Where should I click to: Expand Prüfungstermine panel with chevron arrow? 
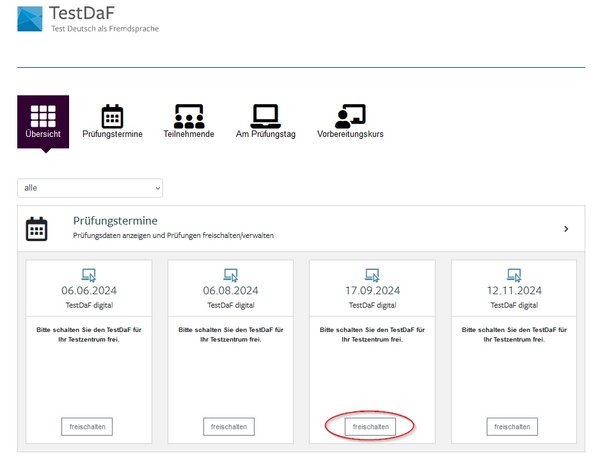[x=566, y=229]
